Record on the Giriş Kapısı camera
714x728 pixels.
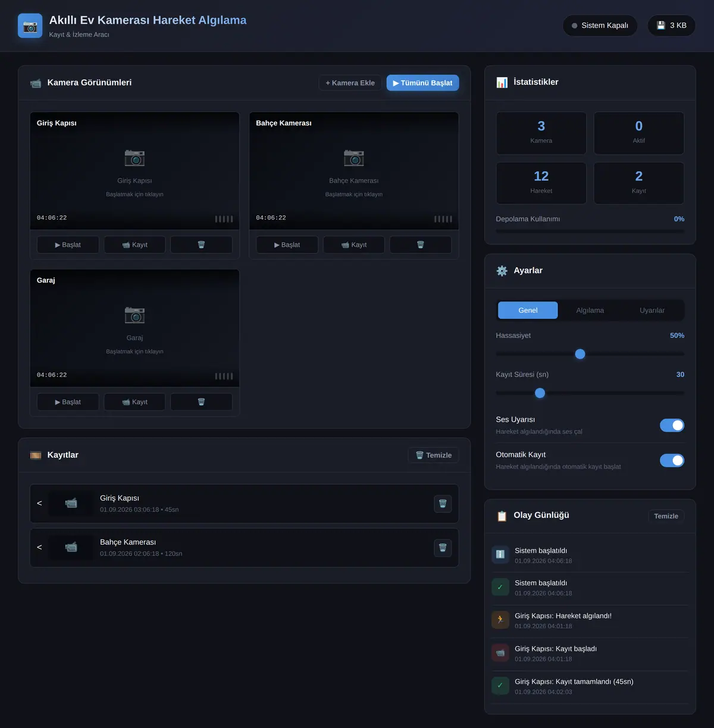click(x=134, y=244)
